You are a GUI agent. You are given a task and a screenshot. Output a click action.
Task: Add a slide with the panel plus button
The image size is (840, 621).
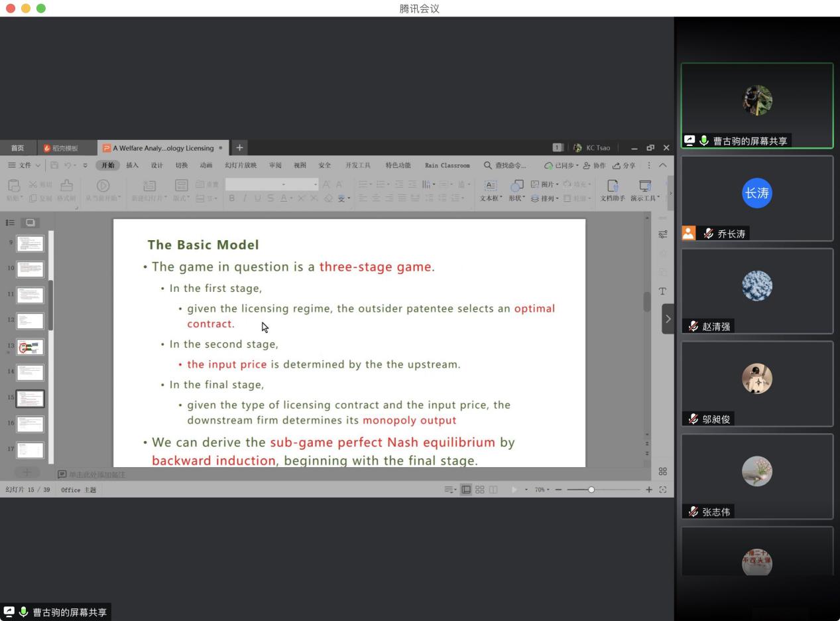(x=27, y=472)
